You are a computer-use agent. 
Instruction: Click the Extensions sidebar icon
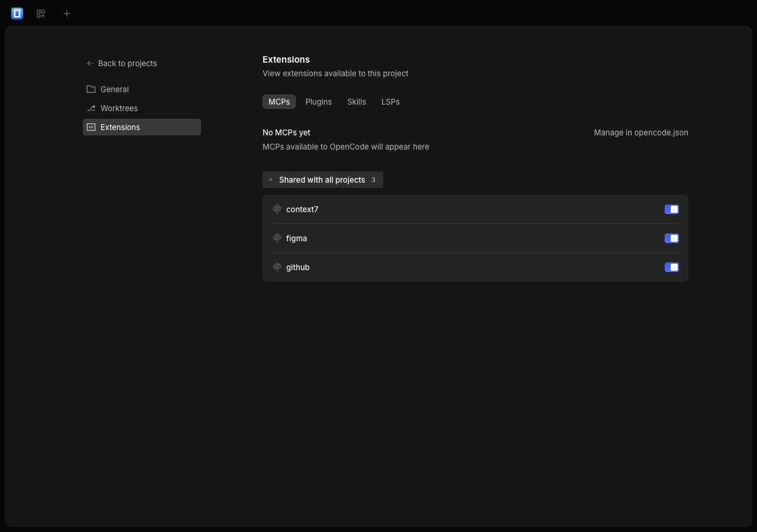tap(91, 127)
